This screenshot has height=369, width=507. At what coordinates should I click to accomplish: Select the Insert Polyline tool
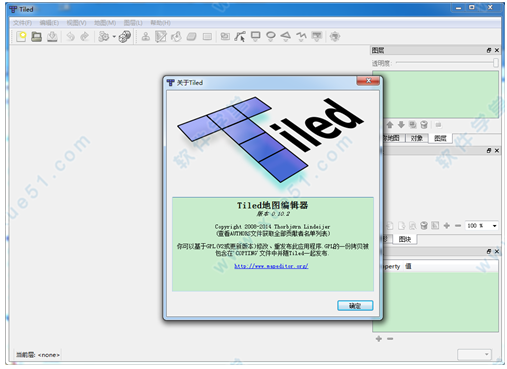[x=301, y=36]
